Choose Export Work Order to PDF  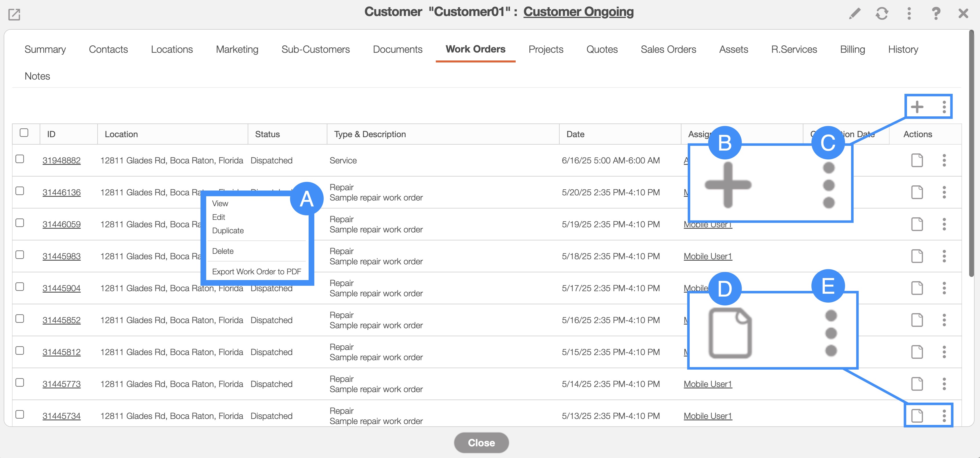pos(256,271)
